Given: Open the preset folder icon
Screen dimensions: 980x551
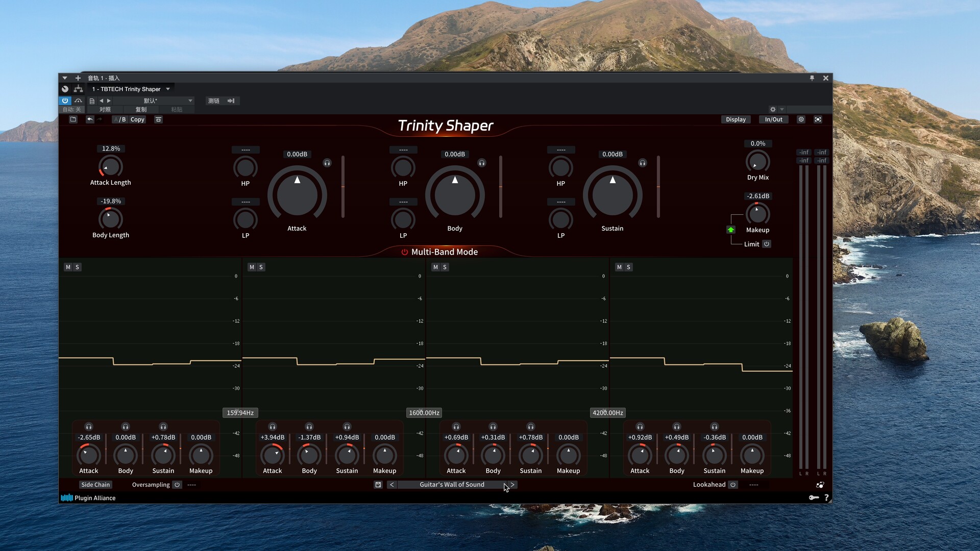Looking at the screenshot, I should (x=73, y=119).
